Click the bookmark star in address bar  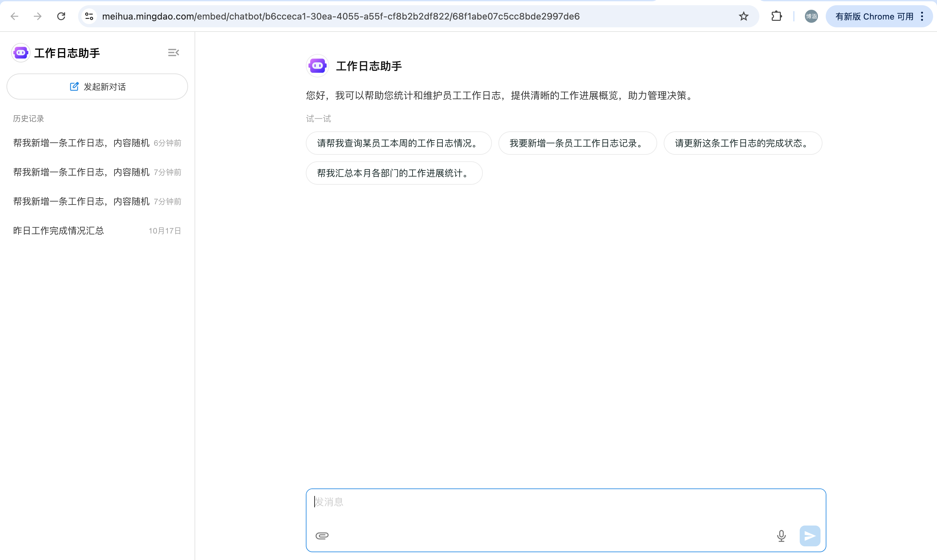pyautogui.click(x=743, y=16)
